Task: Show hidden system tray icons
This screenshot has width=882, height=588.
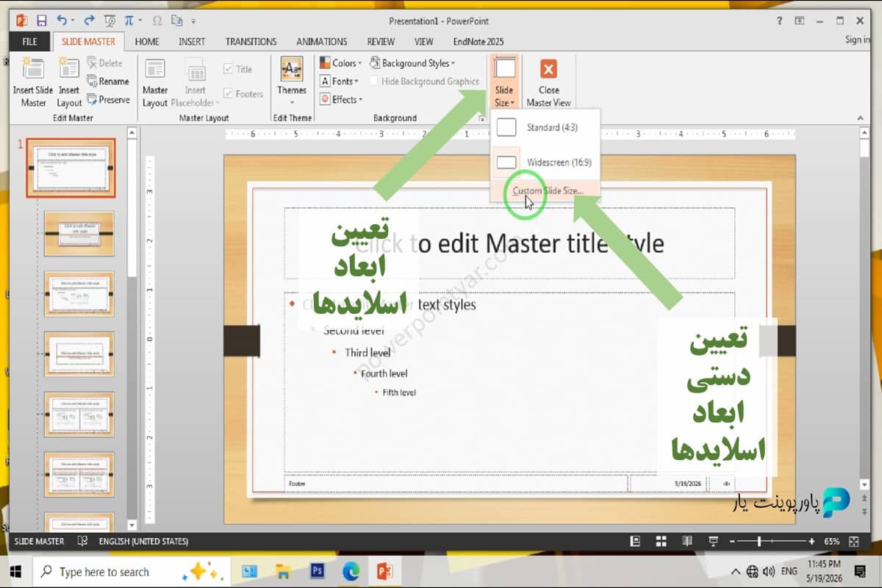Action: [736, 571]
